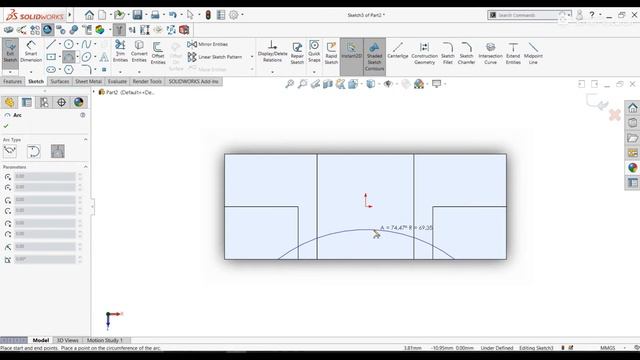Select the Smart Dimension tool

pyautogui.click(x=31, y=53)
